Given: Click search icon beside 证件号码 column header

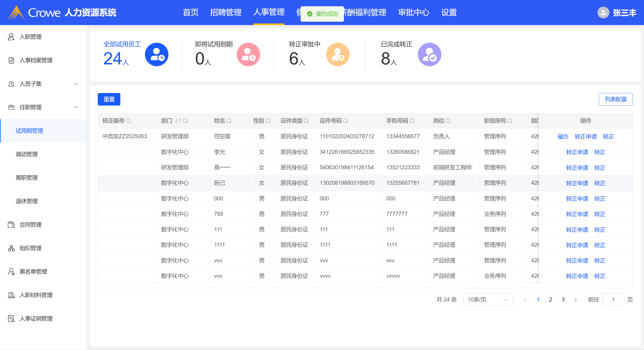Looking at the screenshot, I should [x=346, y=121].
